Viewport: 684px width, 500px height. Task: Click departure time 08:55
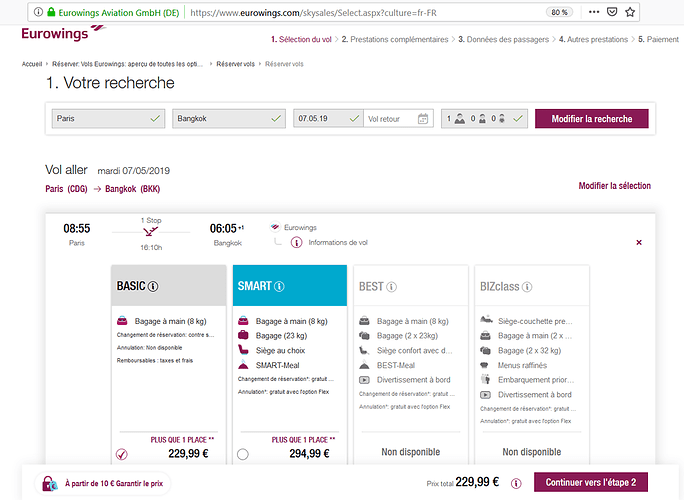77,229
